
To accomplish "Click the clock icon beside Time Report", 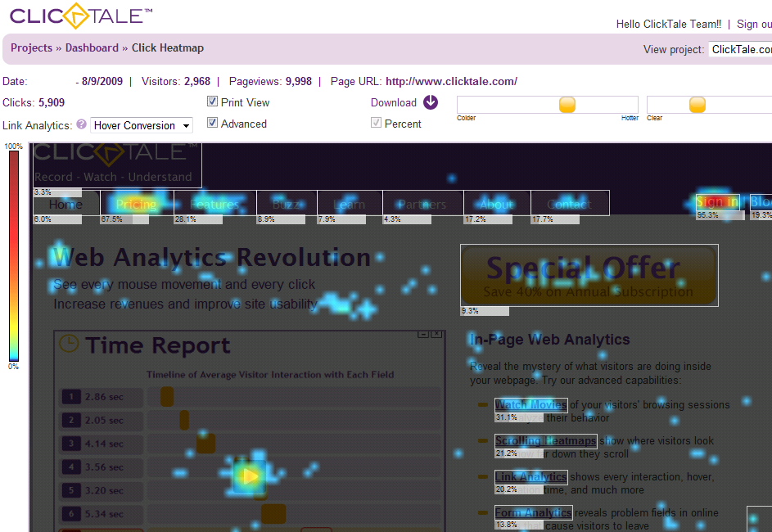I will (69, 343).
